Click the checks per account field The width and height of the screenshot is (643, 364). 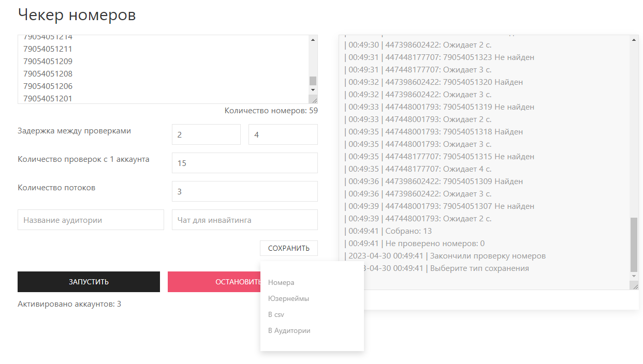click(244, 163)
